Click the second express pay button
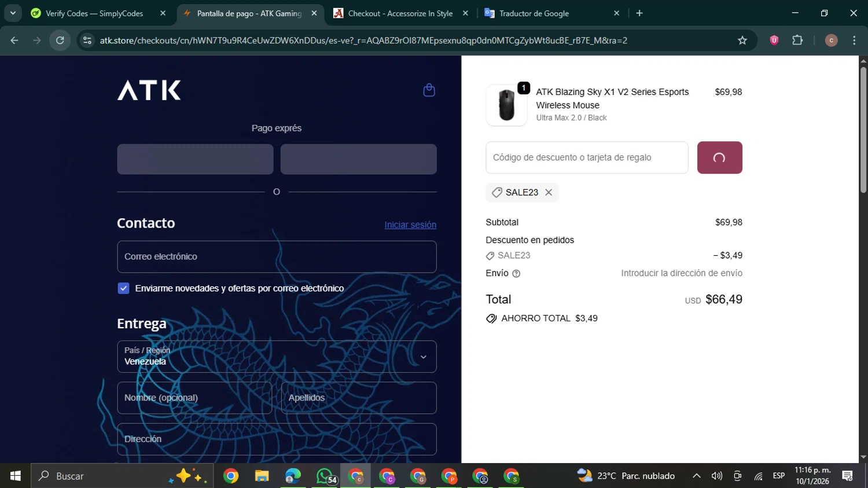Viewport: 868px width, 488px height. coord(358,159)
